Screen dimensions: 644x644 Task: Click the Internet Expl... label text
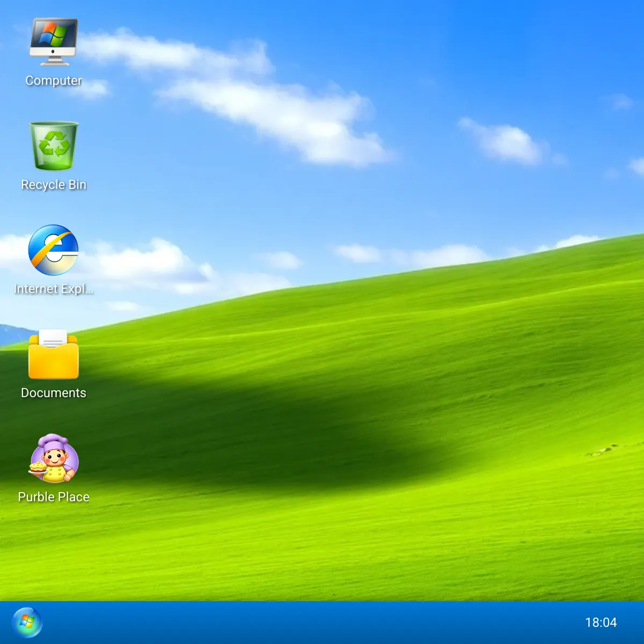point(54,289)
